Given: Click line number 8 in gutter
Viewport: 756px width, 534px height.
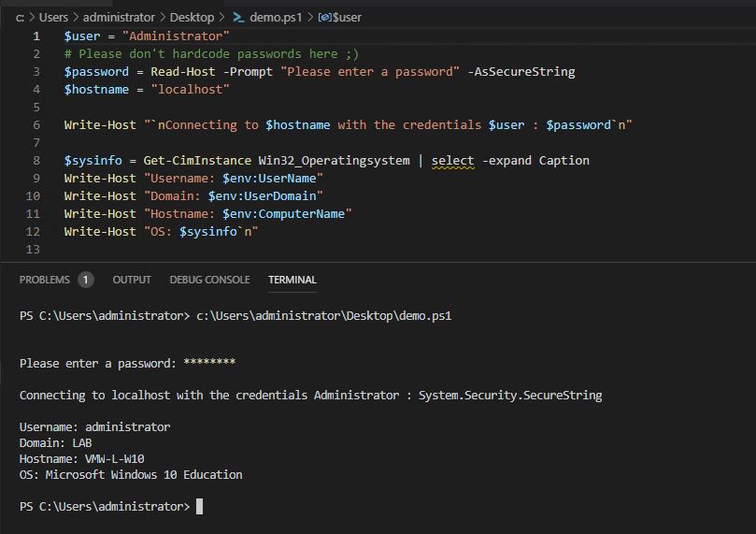Looking at the screenshot, I should coord(36,161).
